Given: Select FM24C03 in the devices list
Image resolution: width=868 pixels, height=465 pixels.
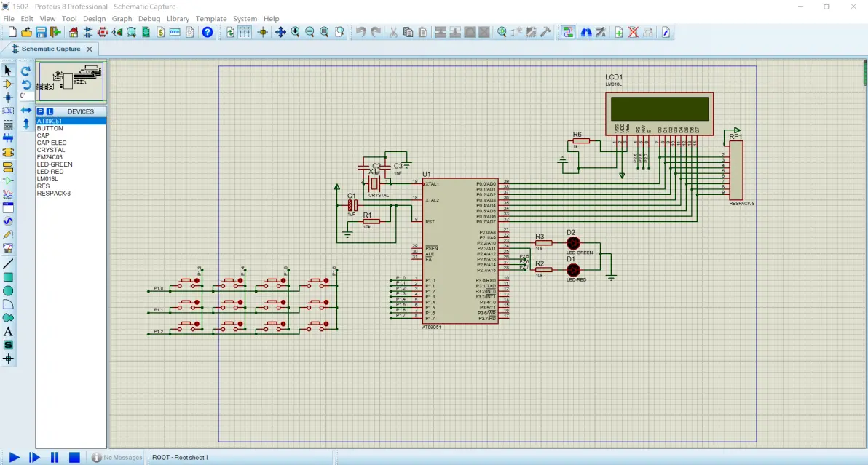Looking at the screenshot, I should 71,157.
